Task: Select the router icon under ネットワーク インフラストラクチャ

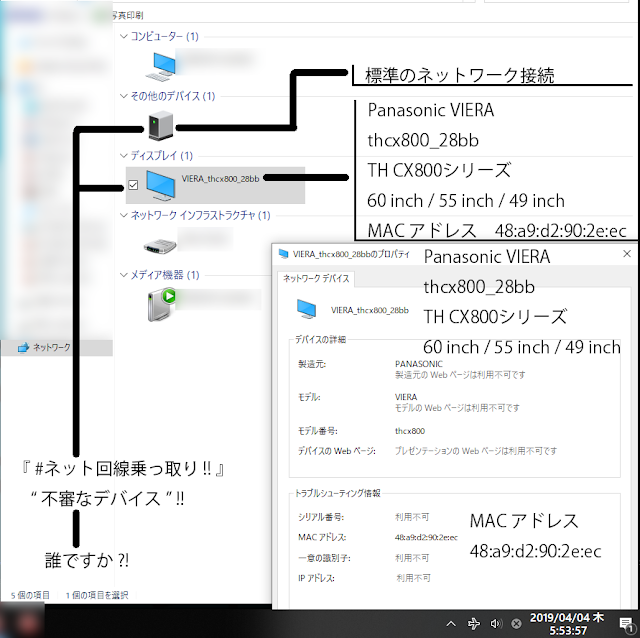Action: pos(160,246)
